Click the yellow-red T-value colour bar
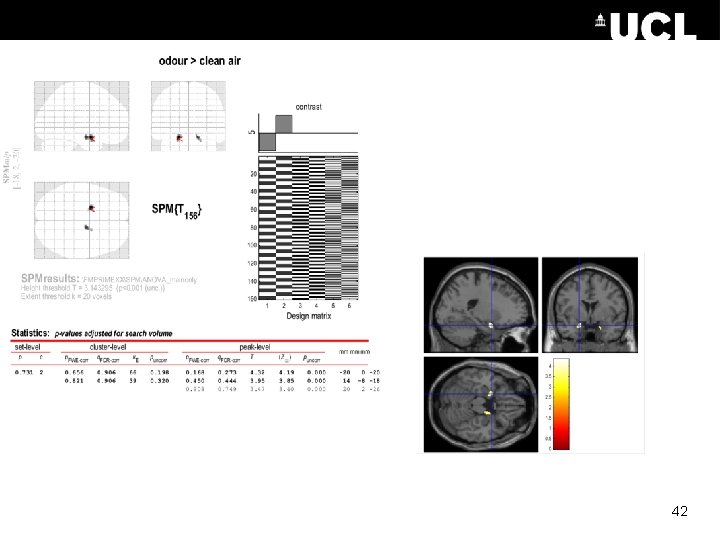This screenshot has height=540, width=720. tap(561, 404)
